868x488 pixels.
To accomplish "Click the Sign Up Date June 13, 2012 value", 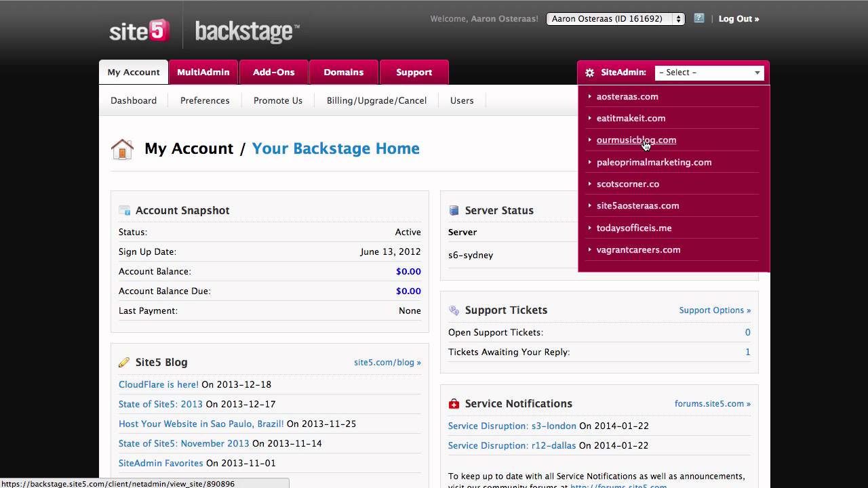I will tap(391, 251).
